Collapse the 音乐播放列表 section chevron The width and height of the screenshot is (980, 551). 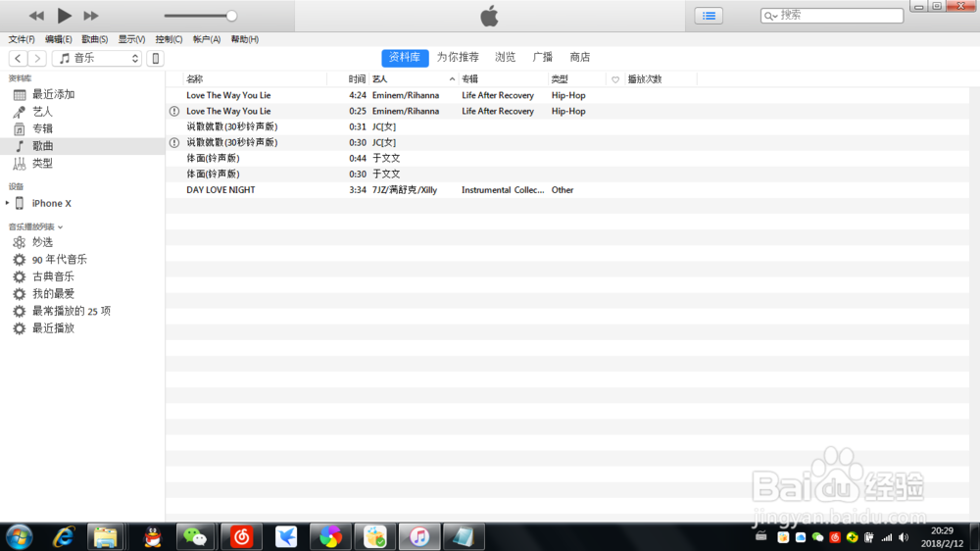click(x=60, y=227)
